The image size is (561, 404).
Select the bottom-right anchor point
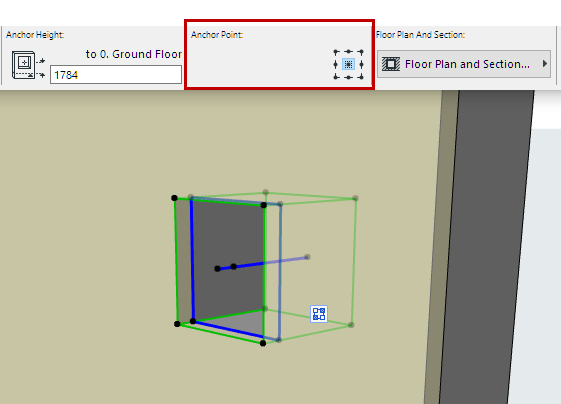(x=361, y=77)
